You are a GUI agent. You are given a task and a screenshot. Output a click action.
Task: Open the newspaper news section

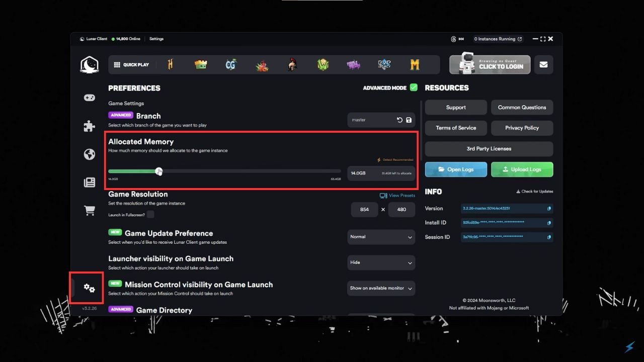coord(90,183)
